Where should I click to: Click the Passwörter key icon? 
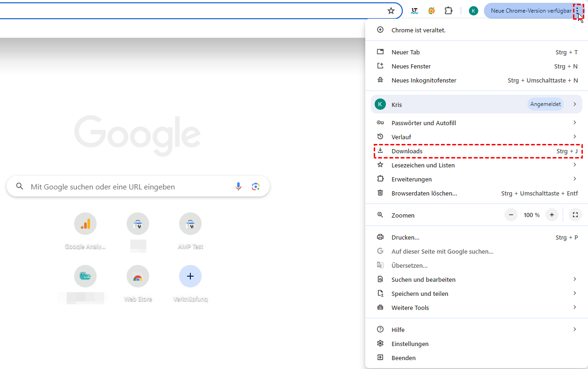pyautogui.click(x=380, y=123)
